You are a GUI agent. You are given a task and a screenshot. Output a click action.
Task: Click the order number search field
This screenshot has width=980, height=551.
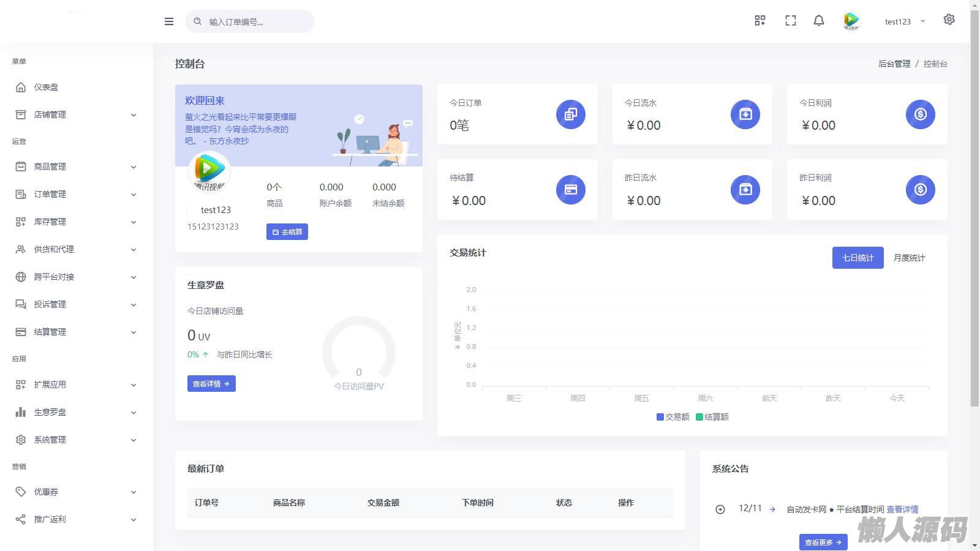coord(250,21)
